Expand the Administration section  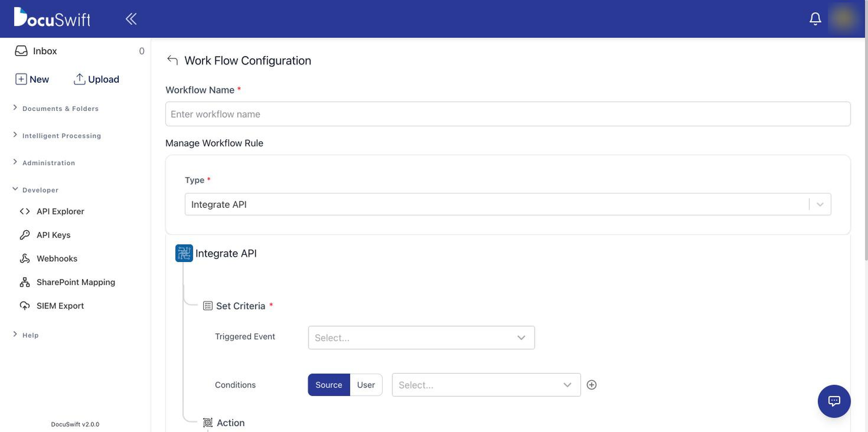pos(44,163)
